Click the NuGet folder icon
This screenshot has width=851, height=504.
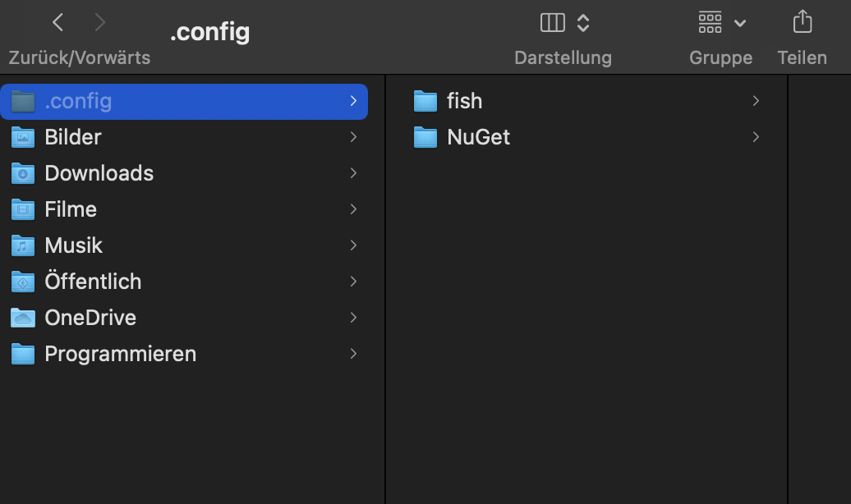(x=425, y=137)
